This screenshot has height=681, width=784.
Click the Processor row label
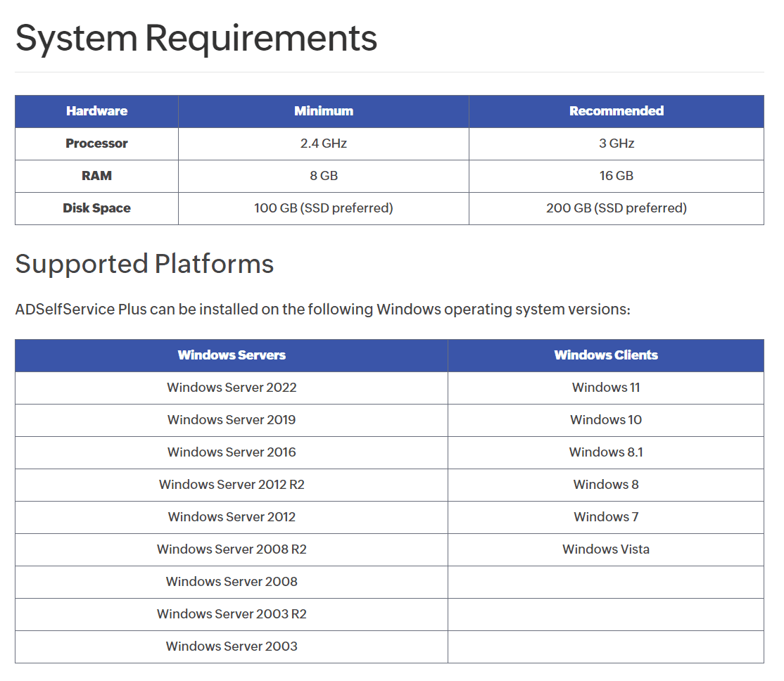96,144
